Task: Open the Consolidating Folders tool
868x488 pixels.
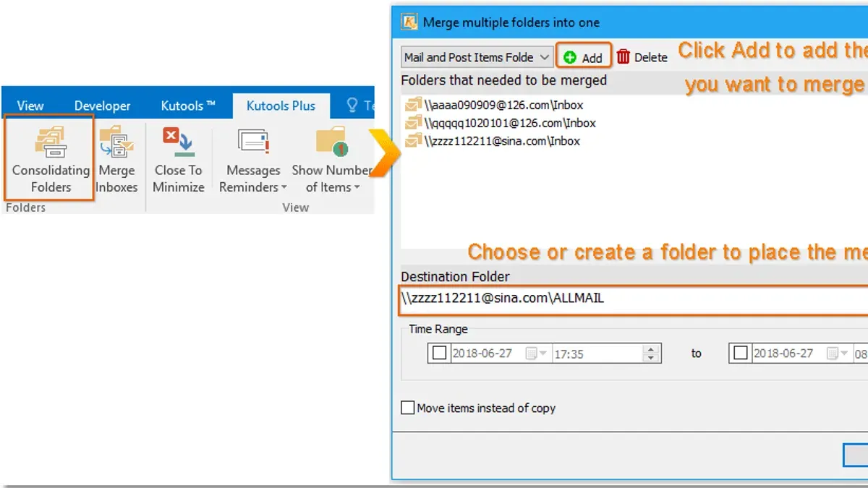Action: click(x=49, y=158)
